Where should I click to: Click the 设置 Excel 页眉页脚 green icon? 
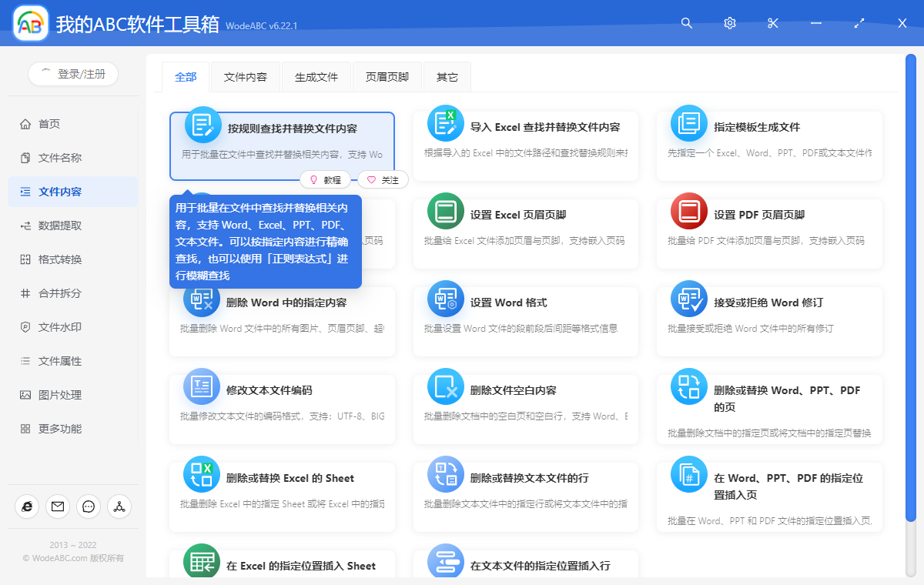(446, 212)
